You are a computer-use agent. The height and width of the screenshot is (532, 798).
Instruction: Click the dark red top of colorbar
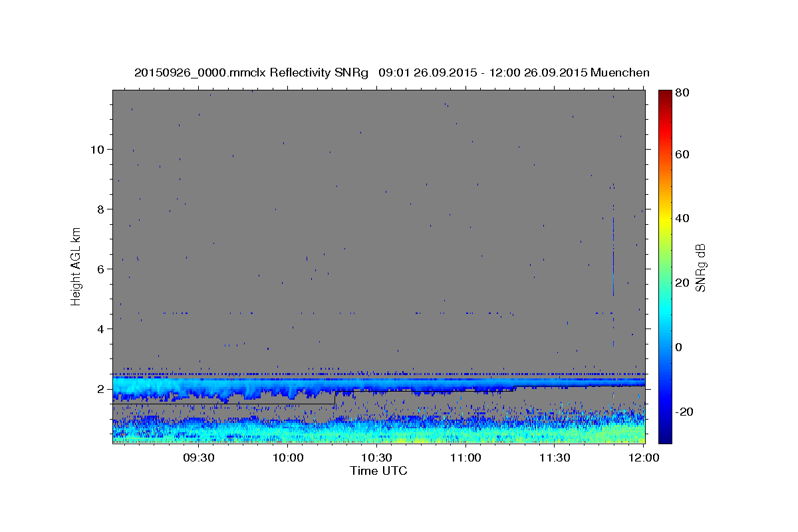(x=664, y=96)
